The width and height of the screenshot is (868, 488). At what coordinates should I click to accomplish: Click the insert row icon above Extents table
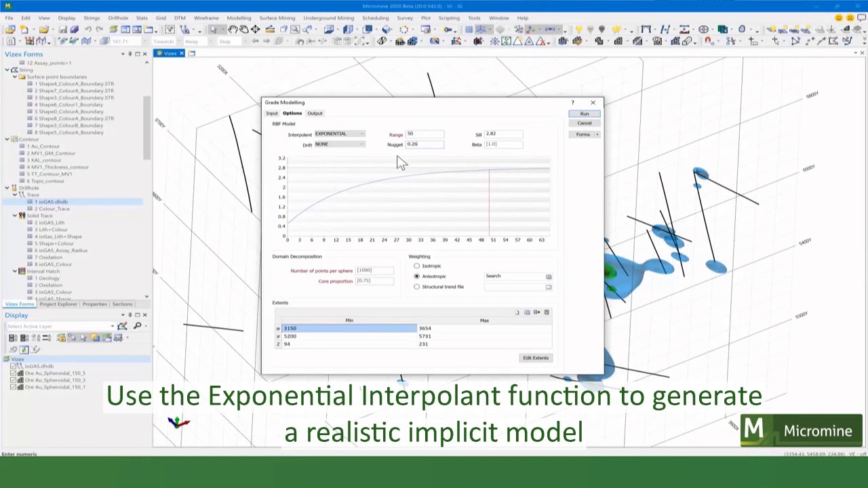[537, 312]
